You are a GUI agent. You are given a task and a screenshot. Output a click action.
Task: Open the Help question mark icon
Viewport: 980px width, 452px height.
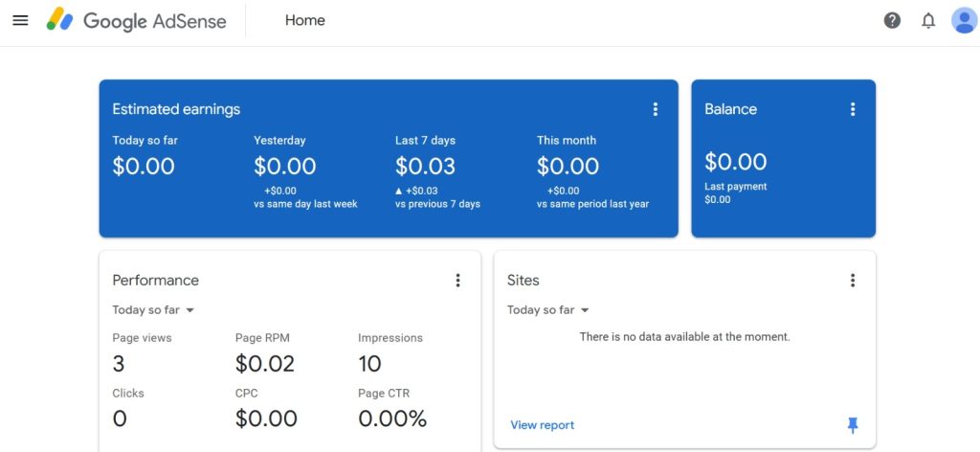tap(892, 20)
